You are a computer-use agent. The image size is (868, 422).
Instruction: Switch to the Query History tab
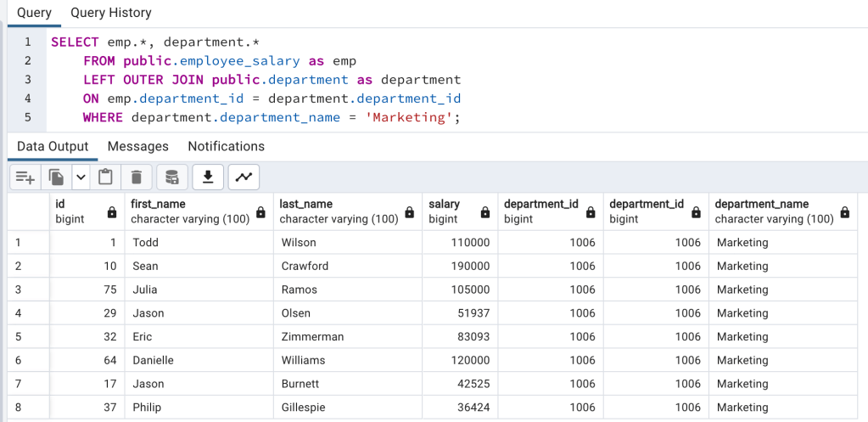pyautogui.click(x=111, y=13)
